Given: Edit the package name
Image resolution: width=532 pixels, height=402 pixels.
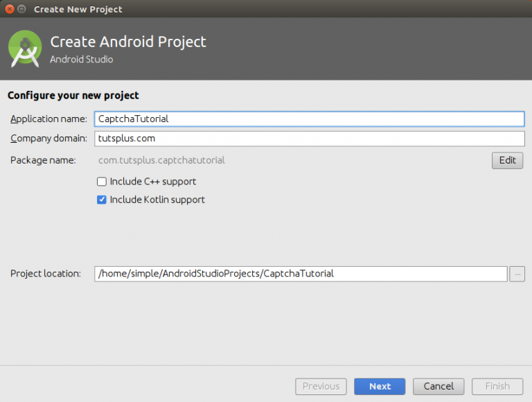Looking at the screenshot, I should click(x=507, y=160).
